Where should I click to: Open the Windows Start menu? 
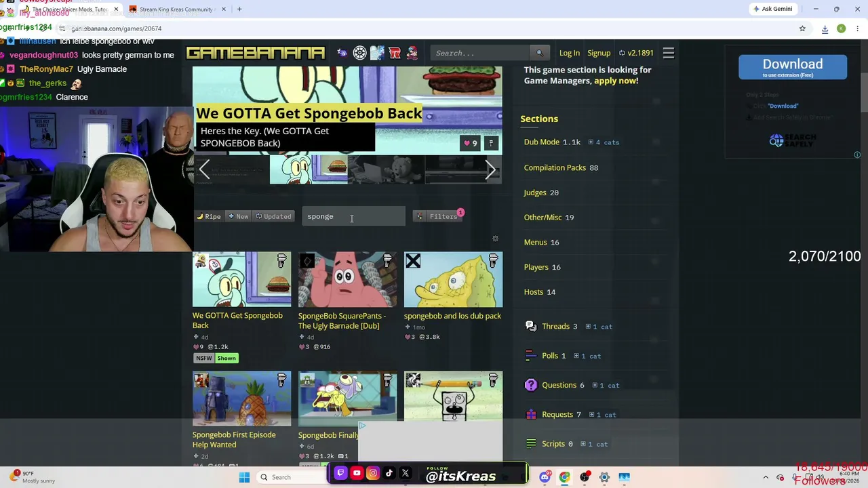click(x=245, y=477)
